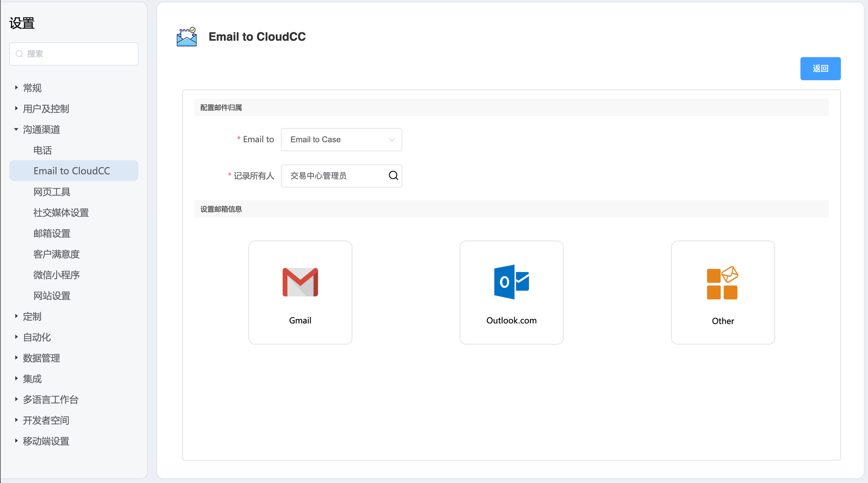Open 社交媒体设置 menu item
This screenshot has height=483, width=868.
[x=61, y=213]
